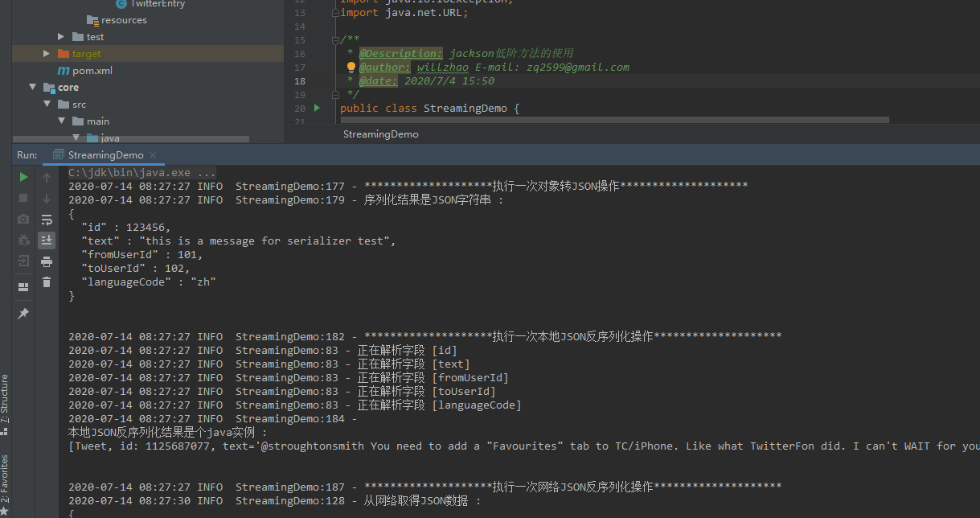The width and height of the screenshot is (980, 518).
Task: Expand the target folder arrow
Action: [47, 54]
